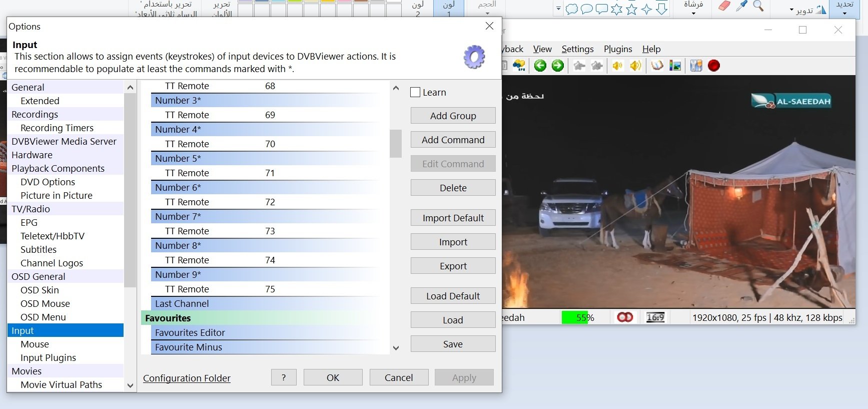This screenshot has height=409, width=868.
Task: Click the green back arrow toolbar icon
Action: click(540, 66)
